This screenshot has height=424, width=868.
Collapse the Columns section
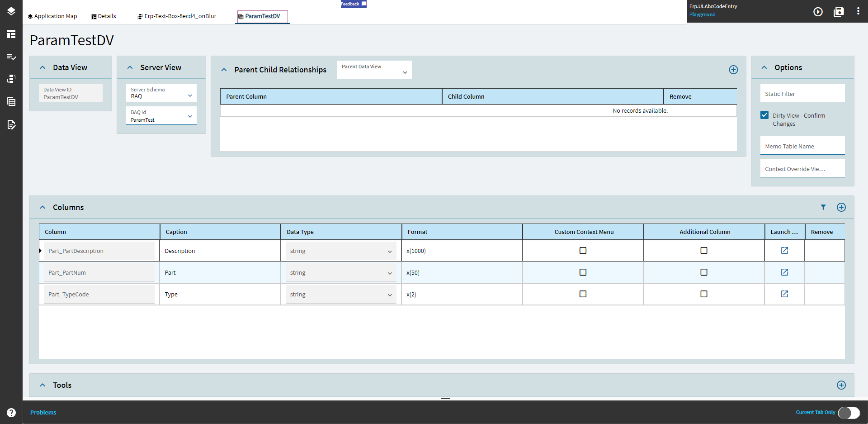point(42,207)
